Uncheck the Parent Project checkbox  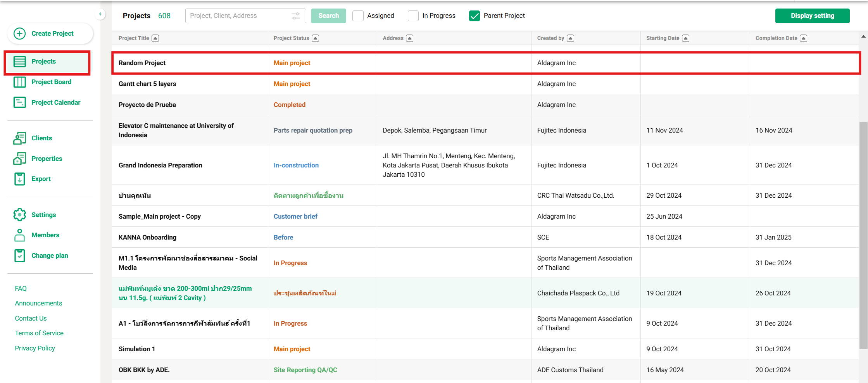click(475, 16)
